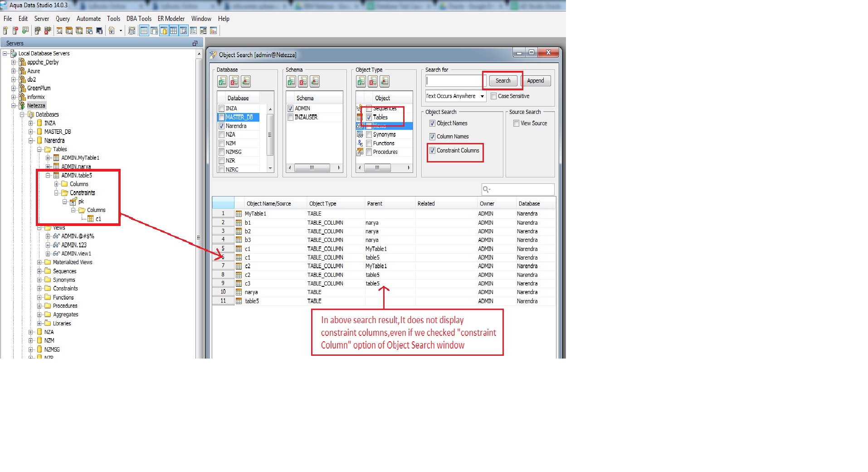Invert selection icon in Object Type panel
The height and width of the screenshot is (472, 868).
[385, 81]
